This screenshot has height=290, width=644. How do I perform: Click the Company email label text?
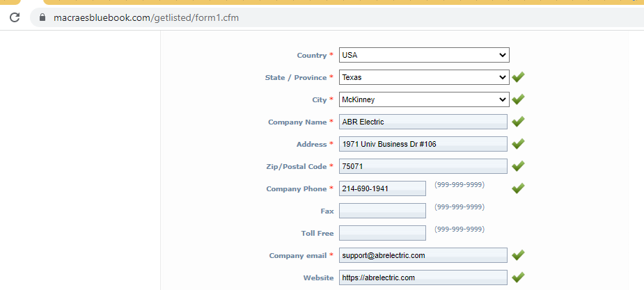point(298,255)
